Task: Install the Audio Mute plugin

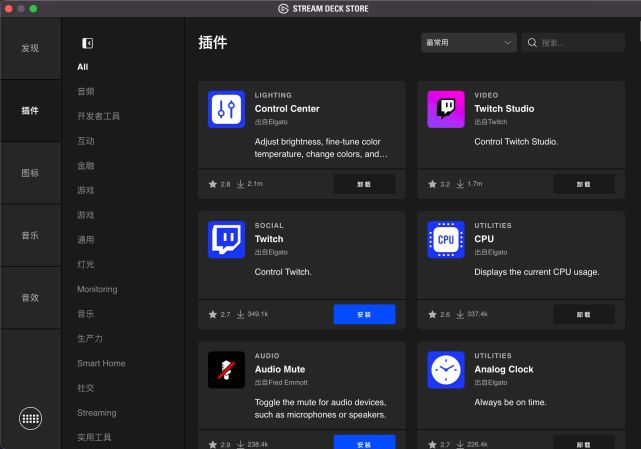Action: coord(364,442)
